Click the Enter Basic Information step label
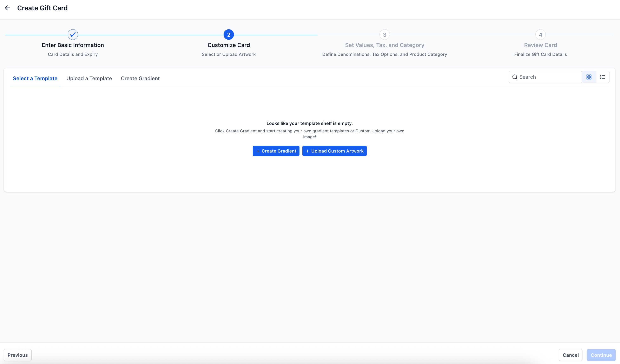This screenshot has width=620, height=364. (x=73, y=45)
